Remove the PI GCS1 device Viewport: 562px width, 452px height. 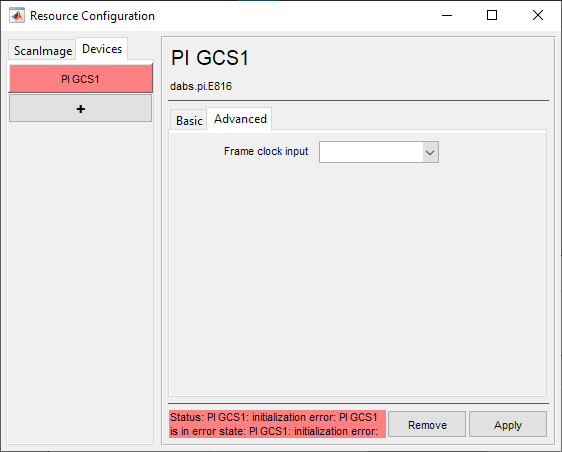pos(427,424)
